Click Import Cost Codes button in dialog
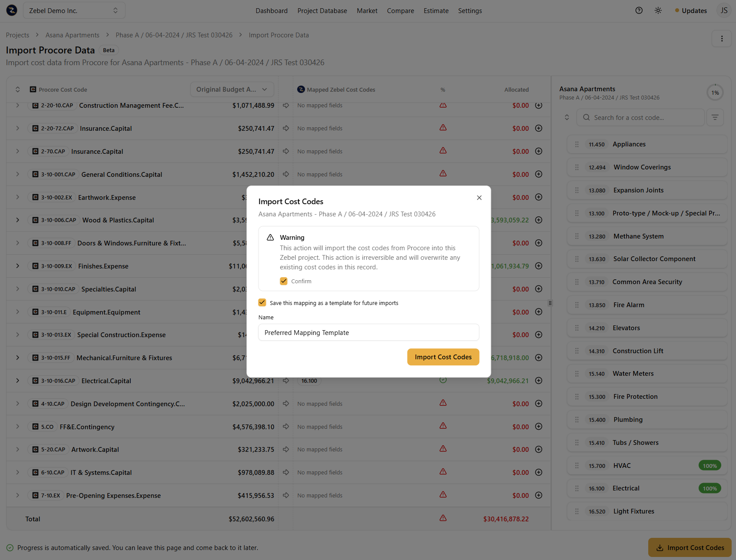This screenshot has width=736, height=560. (x=443, y=357)
